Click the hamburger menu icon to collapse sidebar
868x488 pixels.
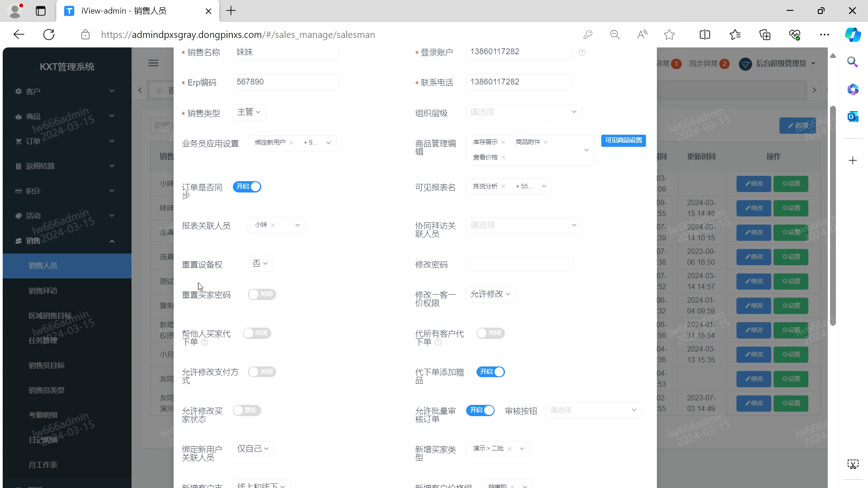pos(153,62)
